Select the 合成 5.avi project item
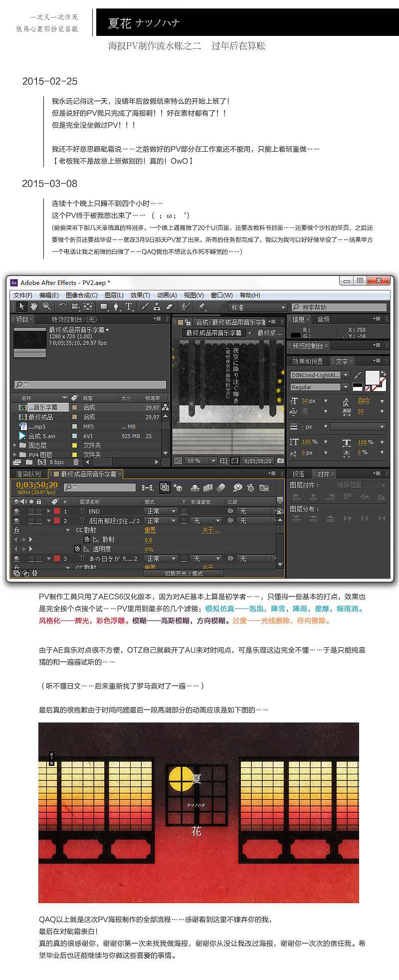 pos(42,436)
